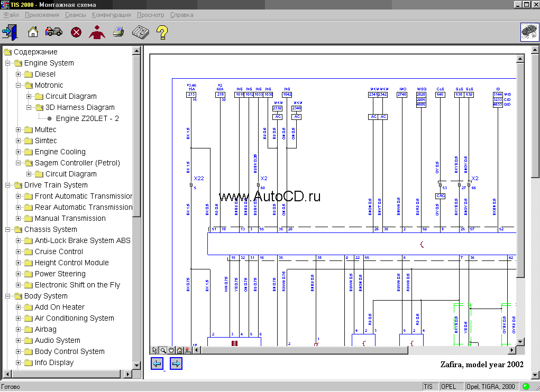Select Airbag tree item
Screen dimensions: 540x392
(45, 330)
